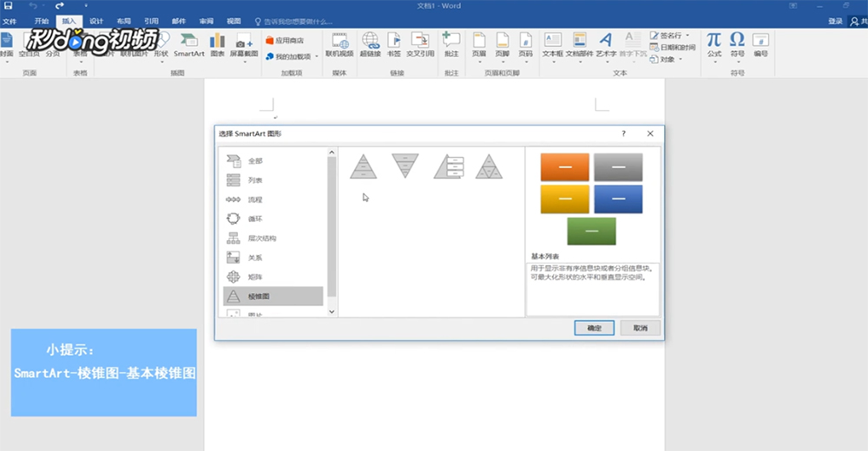868x451 pixels.
Task: Choose the 流程 (Process) category
Action: (x=273, y=199)
